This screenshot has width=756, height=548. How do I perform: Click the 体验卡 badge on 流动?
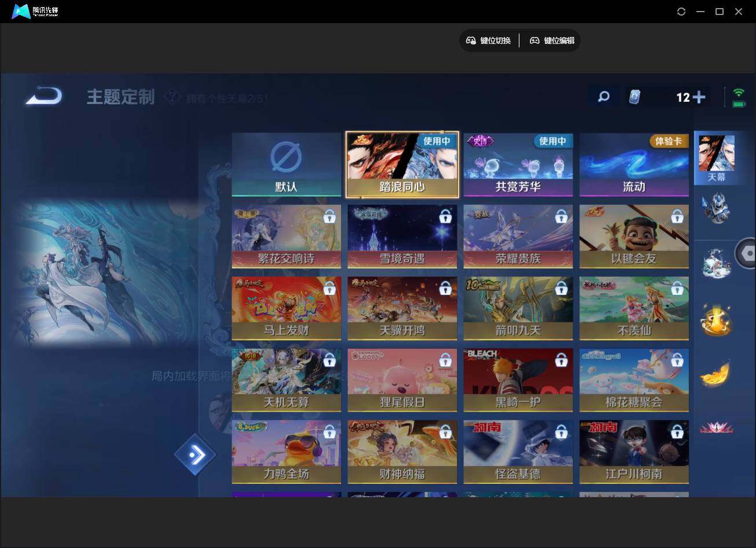coord(669,141)
